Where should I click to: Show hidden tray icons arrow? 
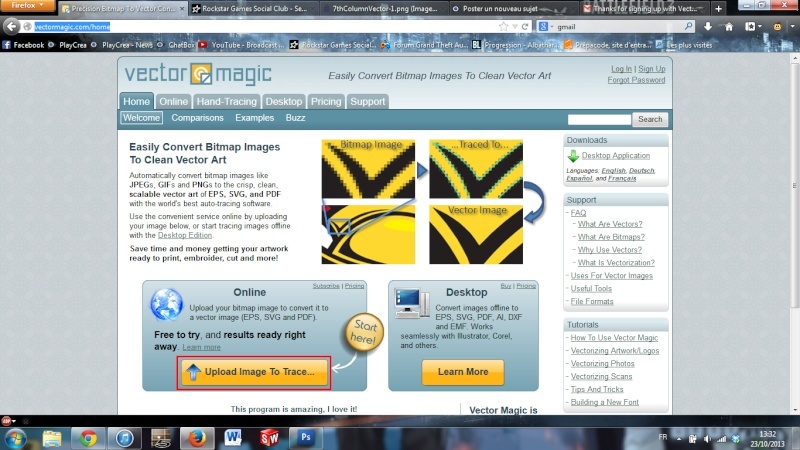coord(679,439)
